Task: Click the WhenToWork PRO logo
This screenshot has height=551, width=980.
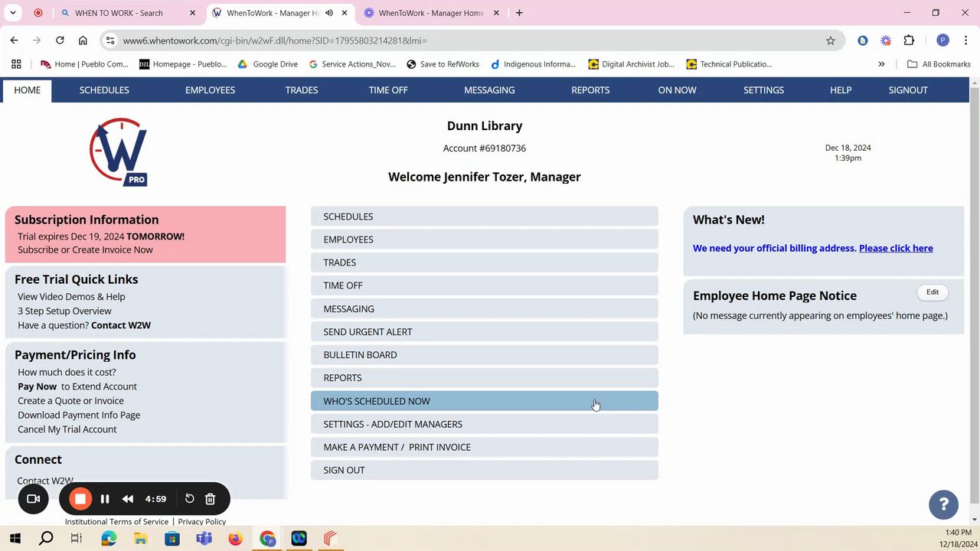Action: pyautogui.click(x=119, y=152)
